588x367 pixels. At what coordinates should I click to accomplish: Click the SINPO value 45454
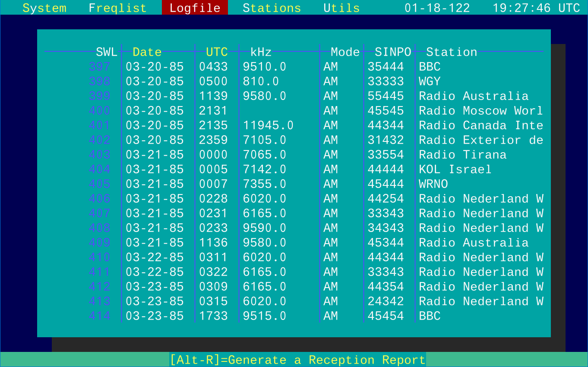pyautogui.click(x=386, y=316)
